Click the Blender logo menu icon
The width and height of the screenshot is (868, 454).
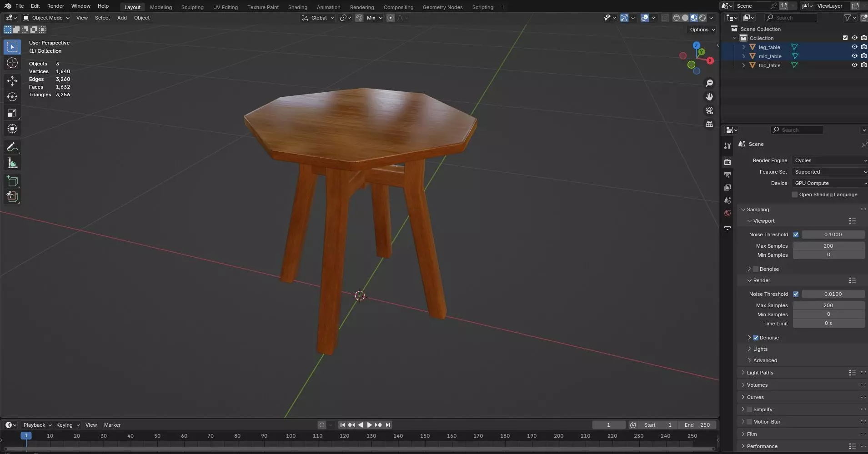pyautogui.click(x=8, y=6)
